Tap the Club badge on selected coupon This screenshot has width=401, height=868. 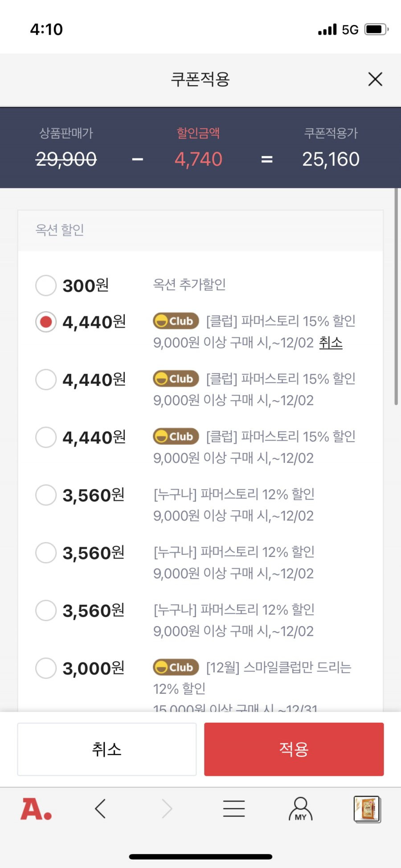pyautogui.click(x=176, y=321)
